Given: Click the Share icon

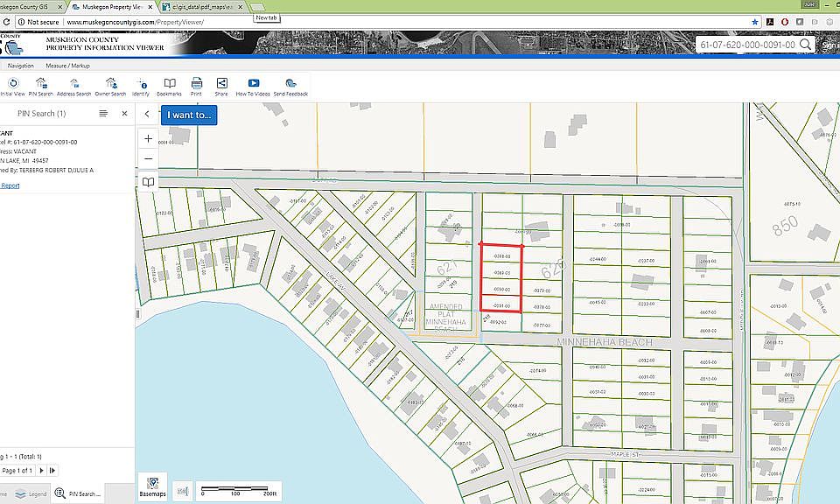Looking at the screenshot, I should (x=221, y=85).
